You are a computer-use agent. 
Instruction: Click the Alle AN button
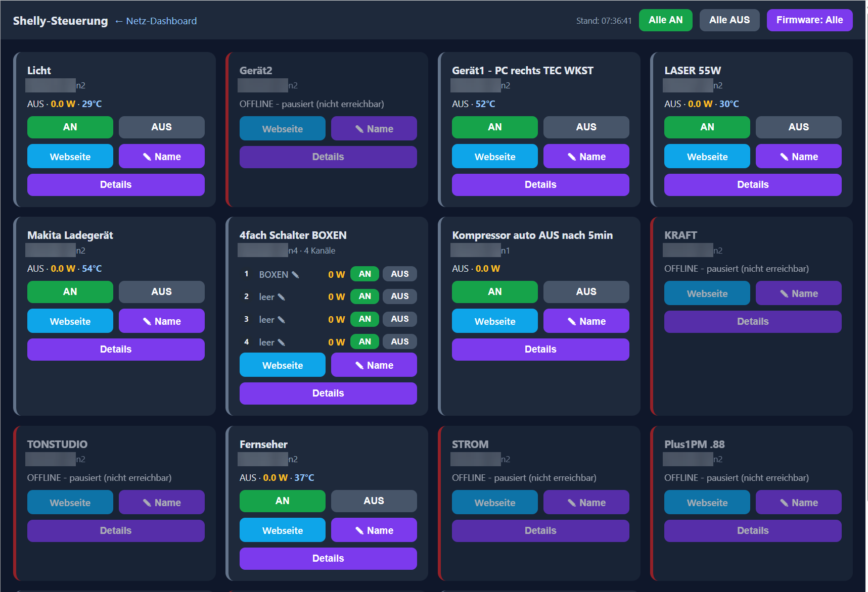pyautogui.click(x=665, y=20)
